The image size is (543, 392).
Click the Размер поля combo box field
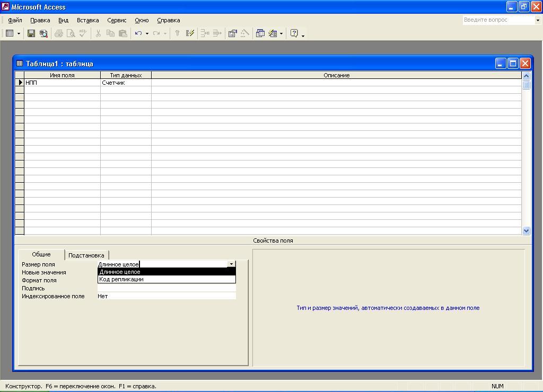(x=162, y=264)
